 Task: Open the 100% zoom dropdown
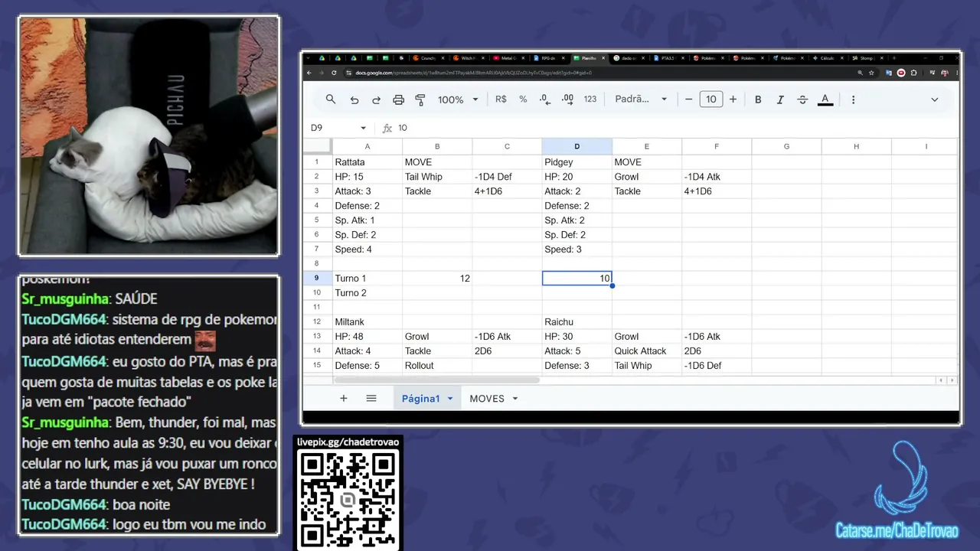[x=458, y=99]
